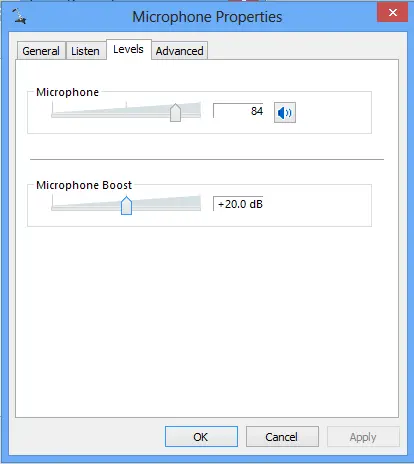Open the Listen tab
This screenshot has height=464, width=414.
click(x=85, y=51)
